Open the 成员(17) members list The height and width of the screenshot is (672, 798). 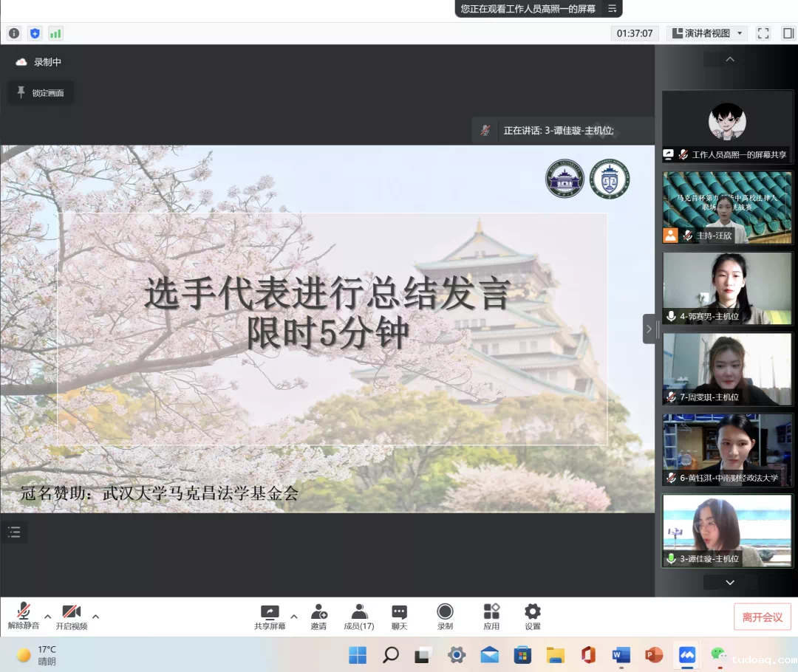click(x=359, y=616)
